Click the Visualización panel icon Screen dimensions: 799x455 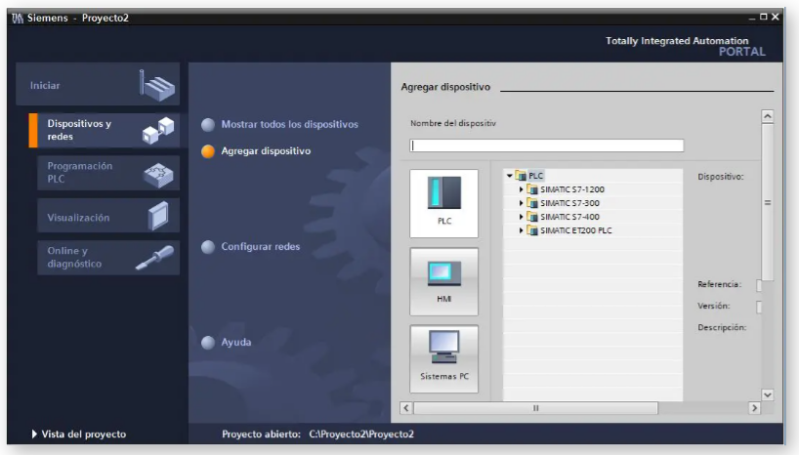[158, 217]
